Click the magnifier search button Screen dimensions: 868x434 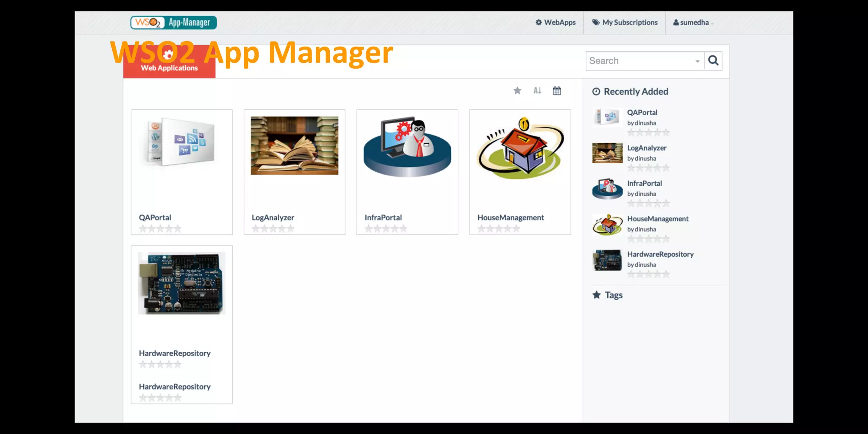click(x=713, y=61)
